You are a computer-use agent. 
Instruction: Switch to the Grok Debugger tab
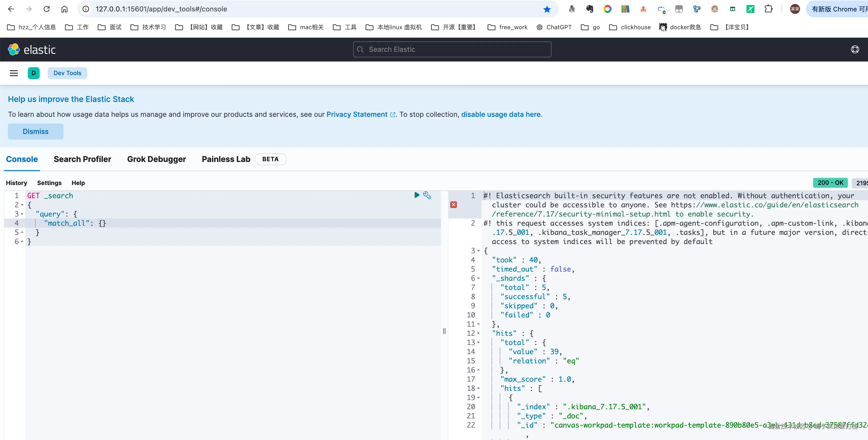tap(156, 159)
